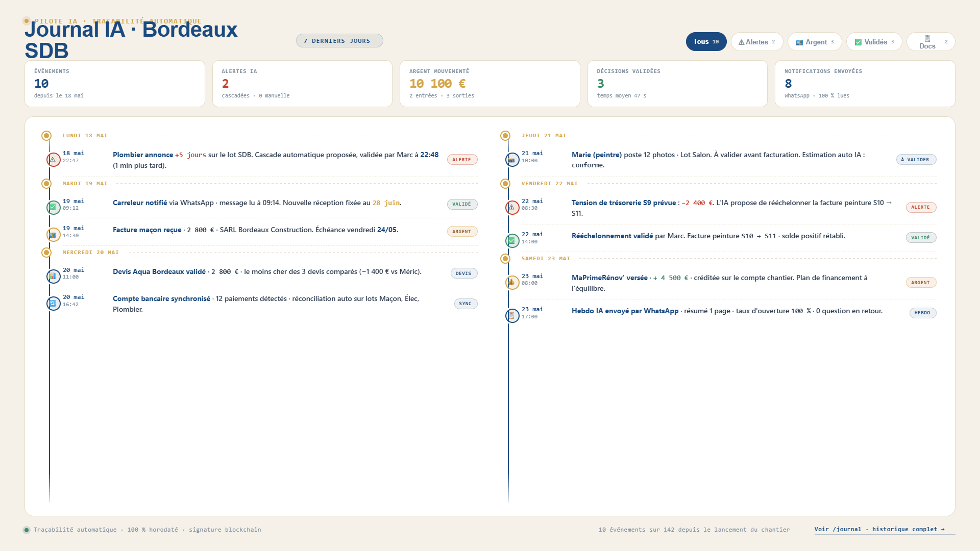The image size is (980, 551).
Task: Open the Événements stat card
Action: (115, 84)
